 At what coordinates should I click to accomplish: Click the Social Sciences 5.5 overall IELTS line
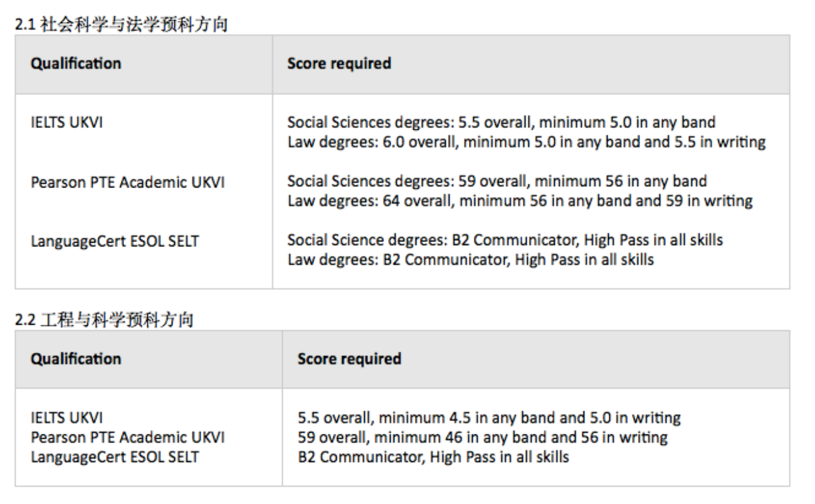(x=501, y=122)
